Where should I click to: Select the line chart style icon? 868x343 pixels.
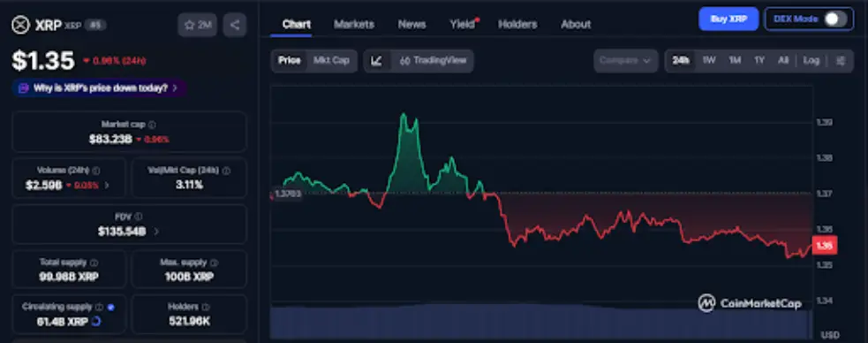377,61
